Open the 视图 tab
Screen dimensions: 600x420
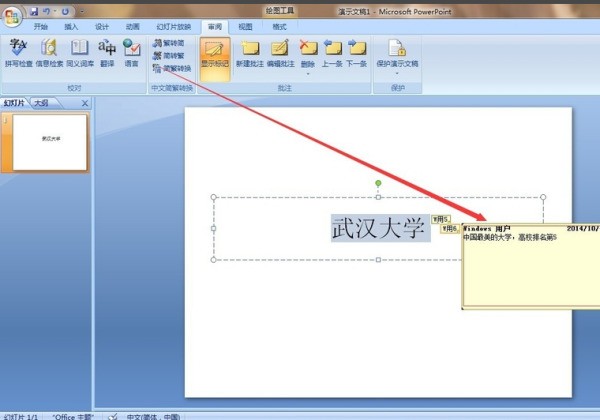click(245, 27)
